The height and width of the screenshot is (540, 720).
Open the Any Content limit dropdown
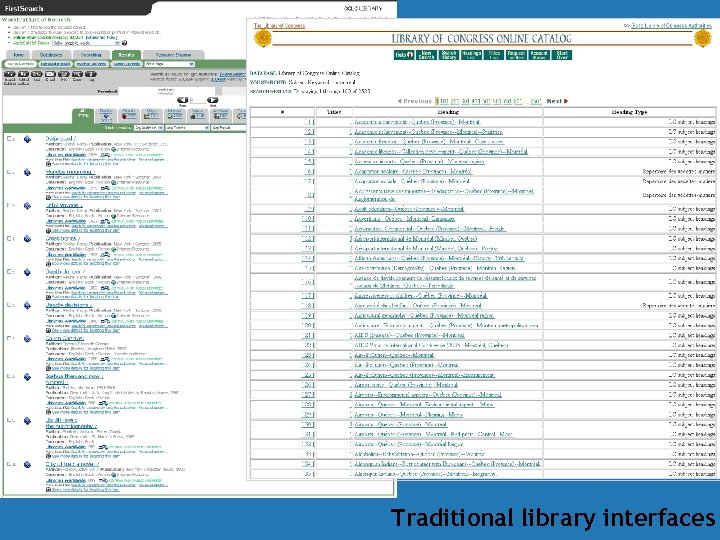click(187, 128)
